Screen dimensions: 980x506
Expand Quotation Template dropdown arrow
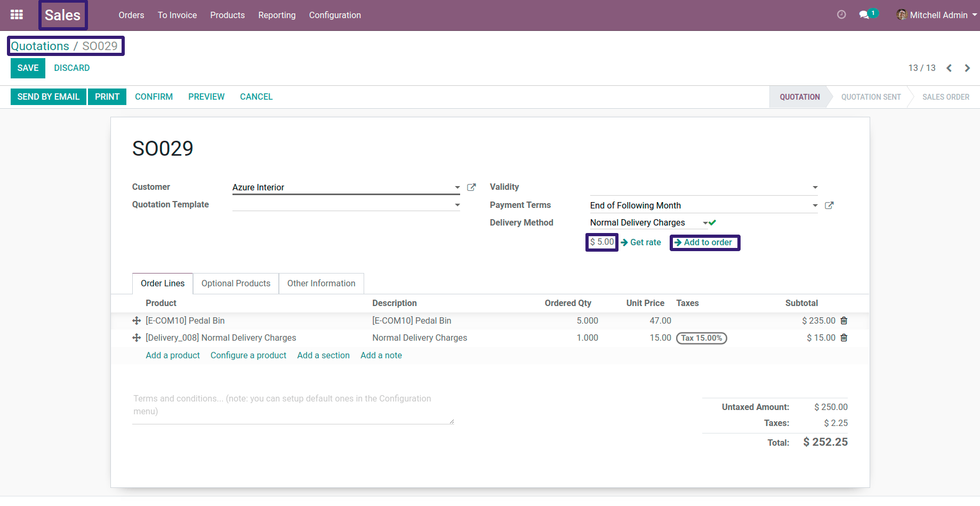(x=457, y=205)
